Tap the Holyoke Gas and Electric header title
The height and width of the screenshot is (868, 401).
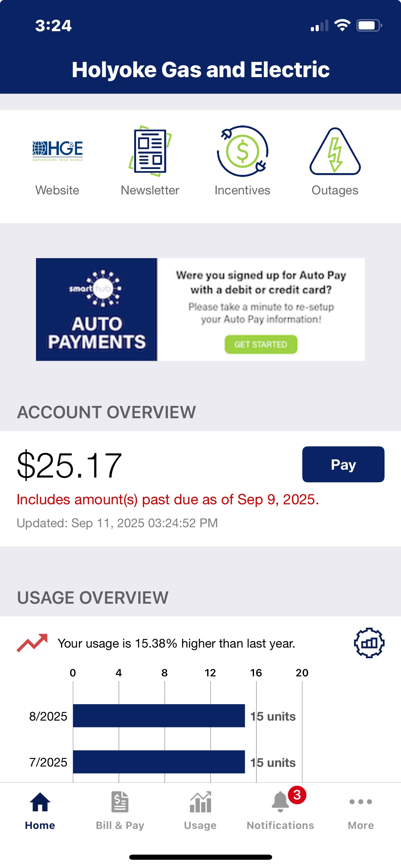pos(200,70)
